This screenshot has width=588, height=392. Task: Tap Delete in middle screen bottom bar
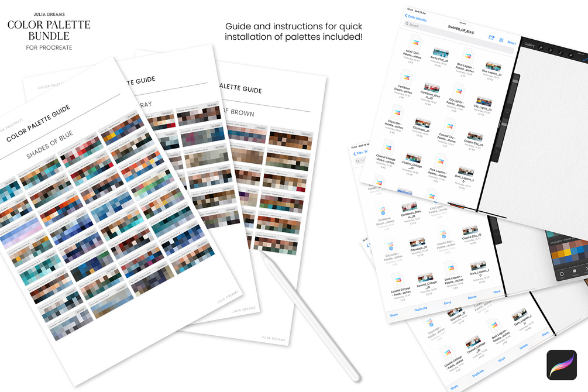[472, 297]
